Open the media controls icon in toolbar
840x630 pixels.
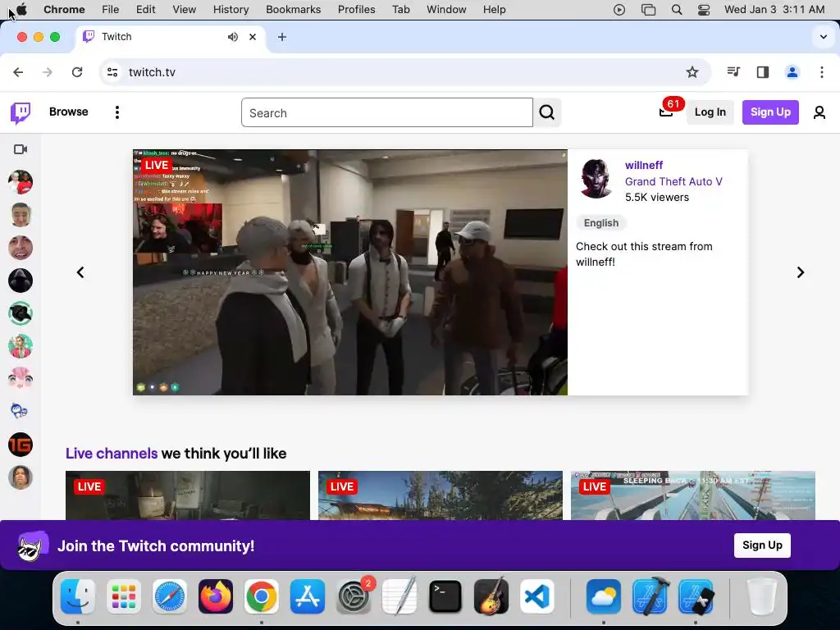pos(733,72)
